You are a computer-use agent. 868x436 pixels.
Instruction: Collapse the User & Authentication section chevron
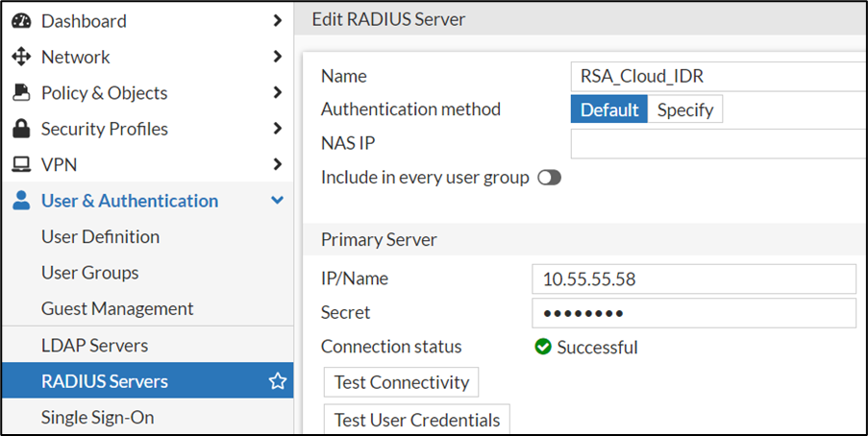tap(278, 201)
